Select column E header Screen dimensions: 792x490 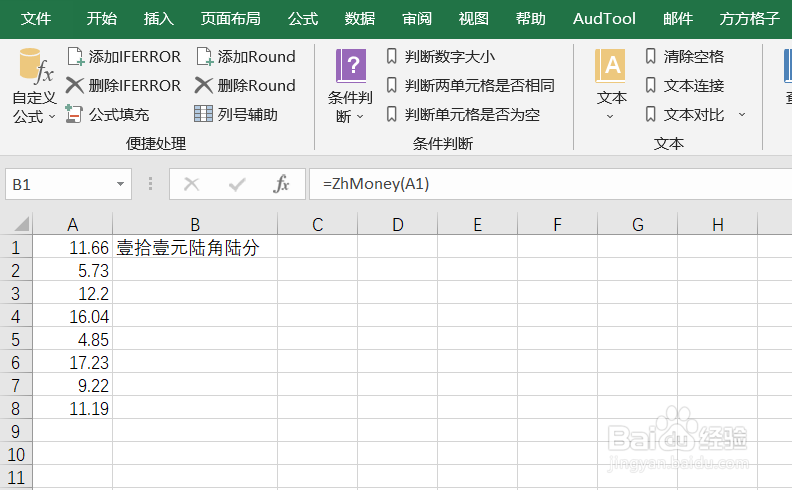pyautogui.click(x=477, y=224)
